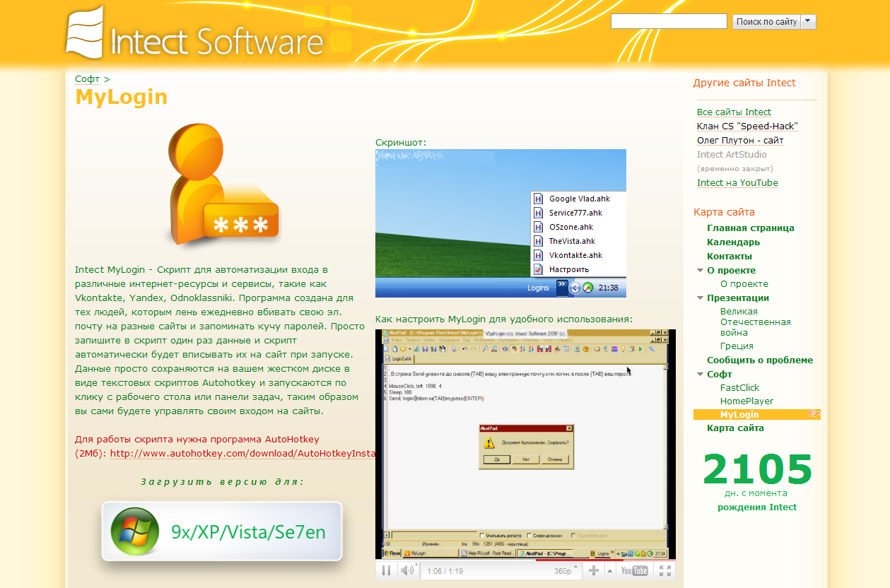Toggle fullscreen in the video player
The image size is (890, 588).
pos(665,570)
